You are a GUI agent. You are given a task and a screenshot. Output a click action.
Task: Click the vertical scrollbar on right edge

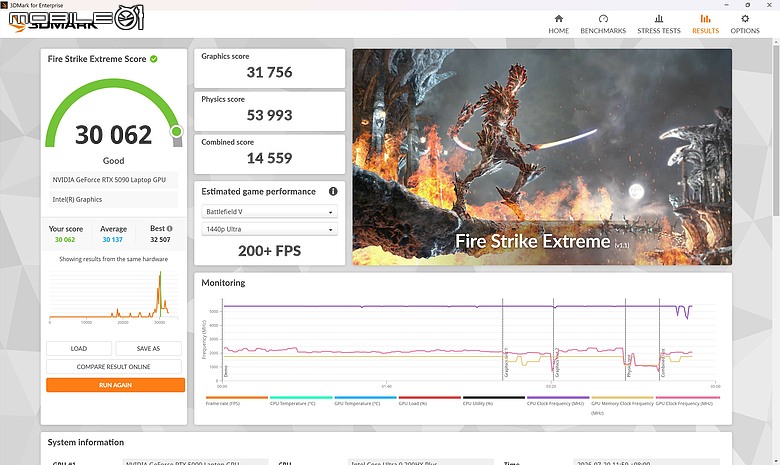pyautogui.click(x=776, y=130)
